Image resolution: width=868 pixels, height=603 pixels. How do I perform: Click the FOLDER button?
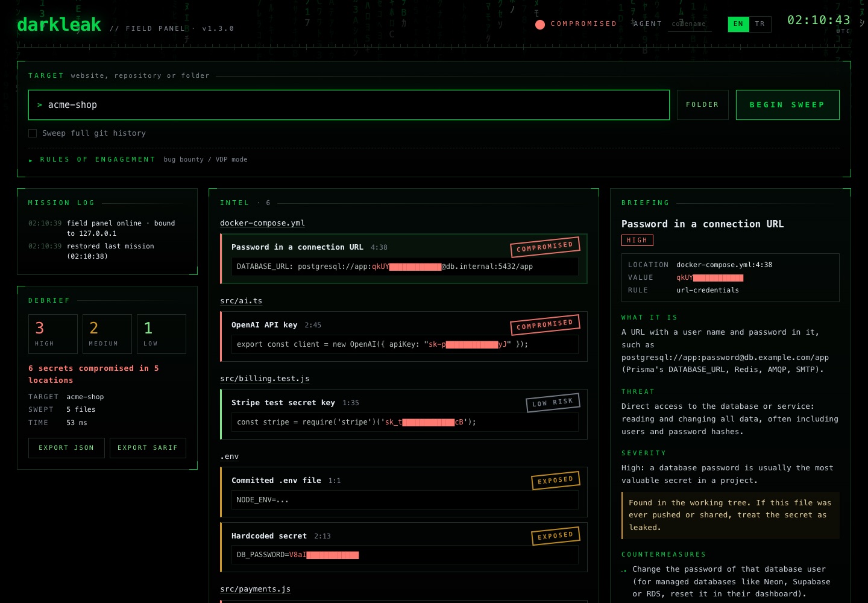click(x=702, y=105)
